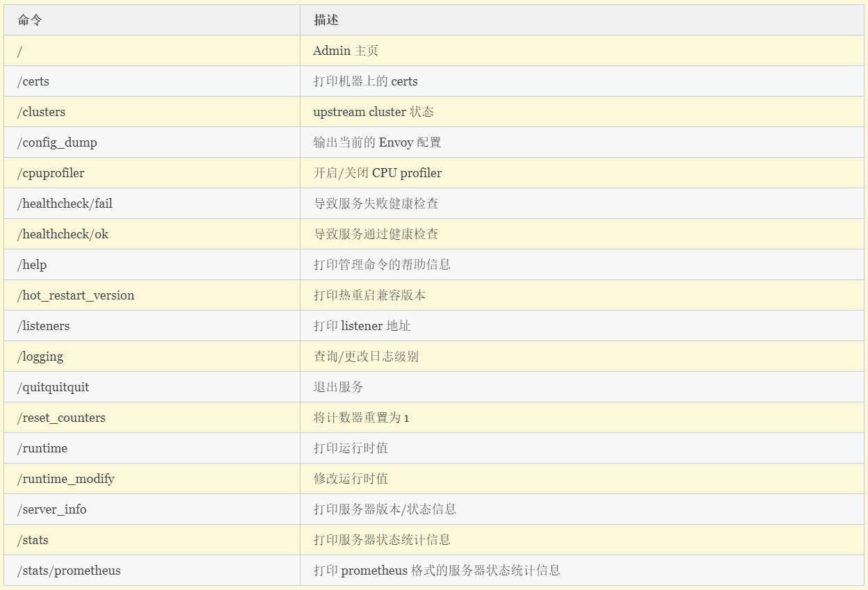This screenshot has width=868, height=590.
Task: Select the '/reset_counters' command cell
Action: coord(152,418)
